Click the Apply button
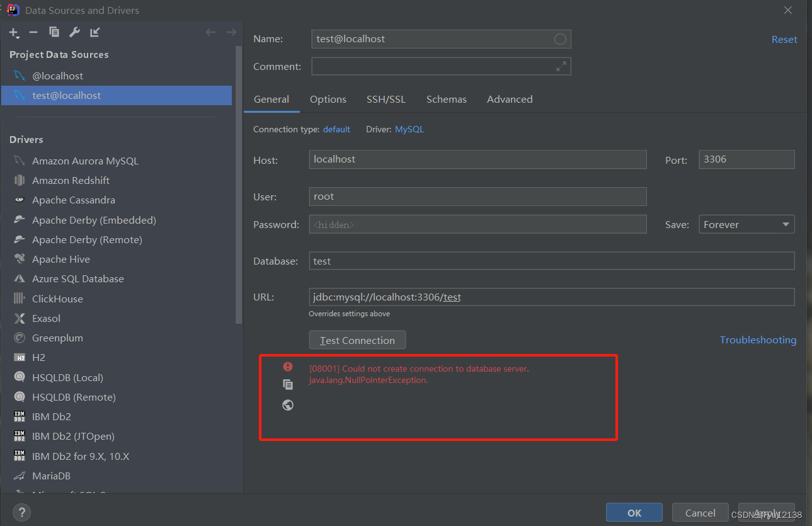Screen dimensions: 812x526 coord(767,513)
